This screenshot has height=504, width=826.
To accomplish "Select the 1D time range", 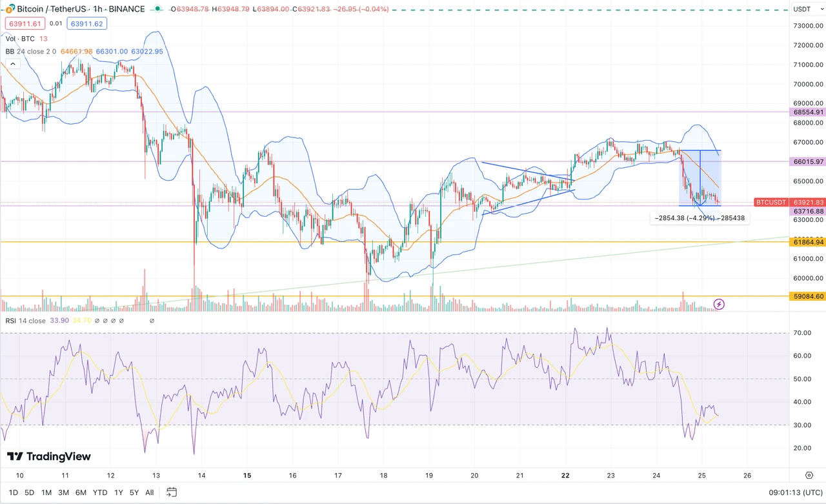I will click(13, 492).
